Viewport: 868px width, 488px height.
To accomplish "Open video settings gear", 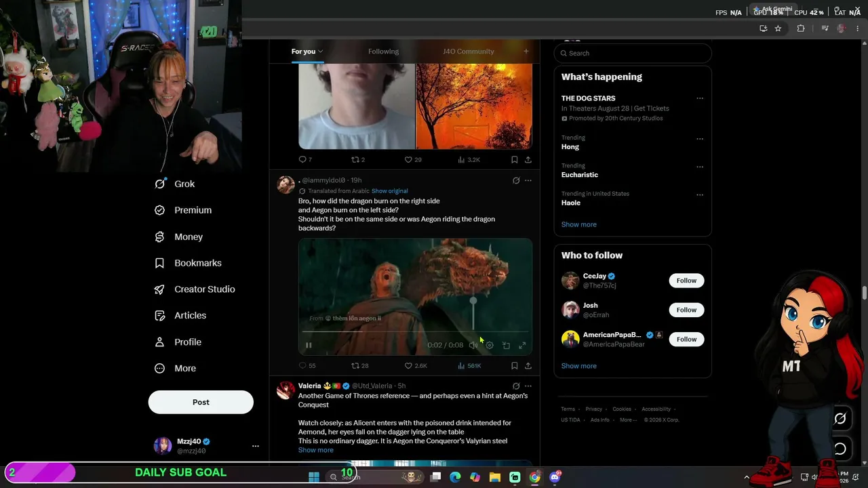I will tap(490, 345).
